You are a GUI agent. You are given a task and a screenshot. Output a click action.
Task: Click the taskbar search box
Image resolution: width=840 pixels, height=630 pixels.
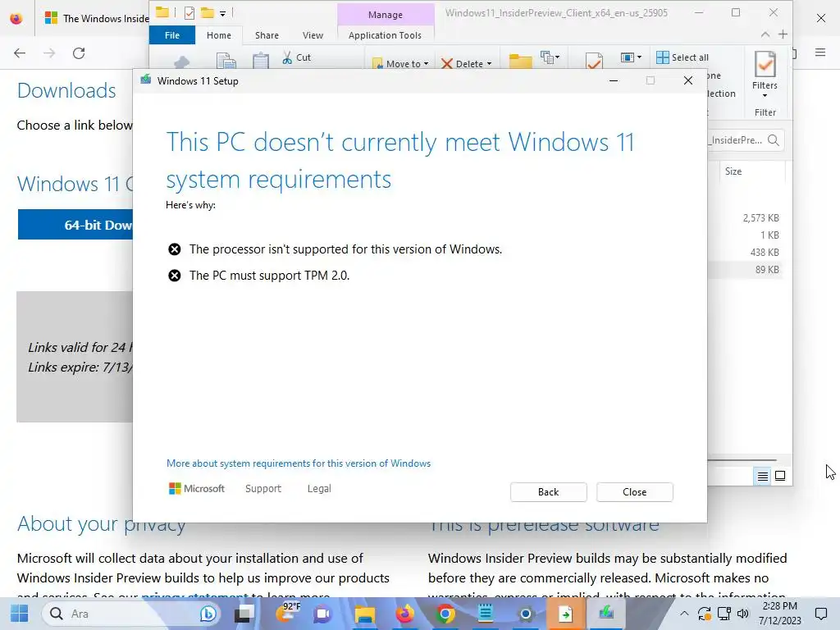132,614
